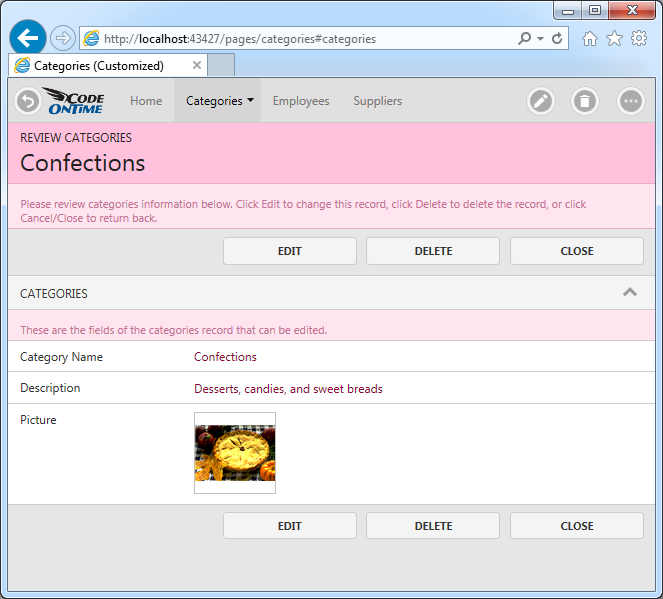Click the pie picture thumbnail
Screen dimensions: 663x599
pyautogui.click(x=235, y=453)
